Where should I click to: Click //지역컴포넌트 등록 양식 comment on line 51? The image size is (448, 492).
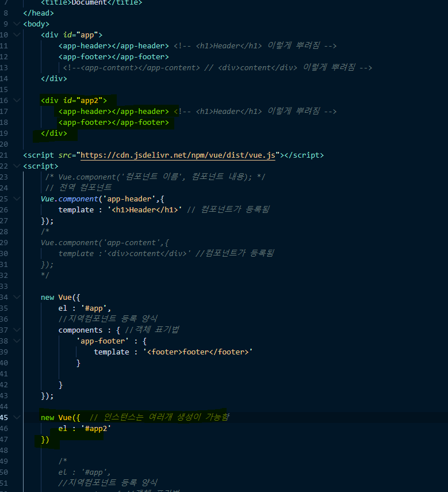click(108, 483)
